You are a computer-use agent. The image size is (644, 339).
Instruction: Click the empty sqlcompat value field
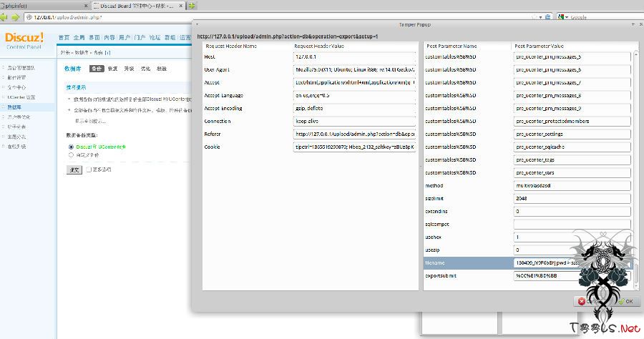coord(572,225)
